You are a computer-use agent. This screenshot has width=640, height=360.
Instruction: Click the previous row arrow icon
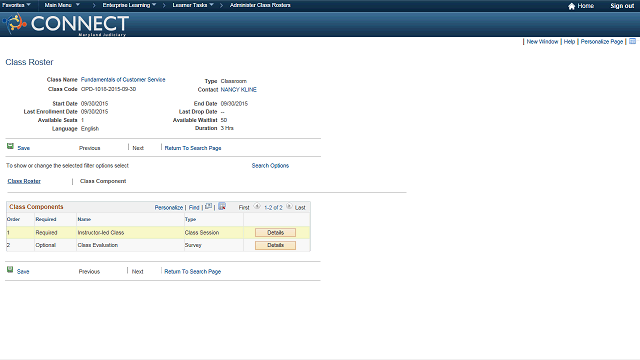(257, 206)
